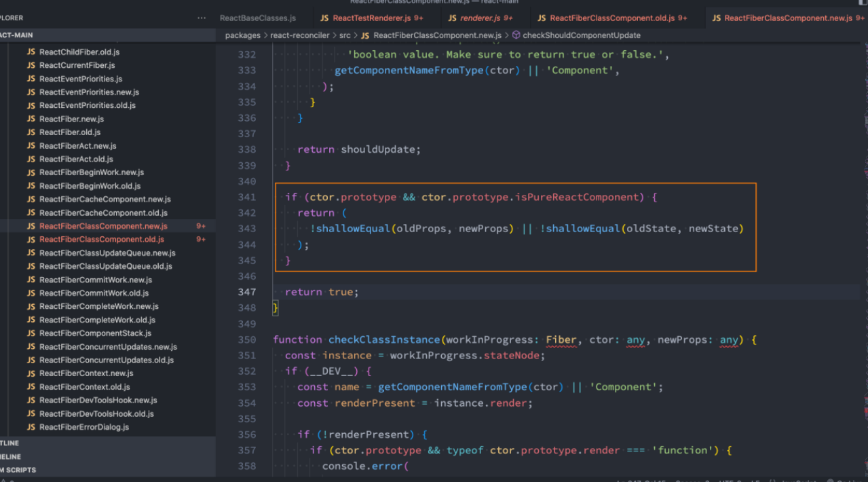
Task: Expand the Timeline section in the sidebar
Action: pyautogui.click(x=108, y=457)
